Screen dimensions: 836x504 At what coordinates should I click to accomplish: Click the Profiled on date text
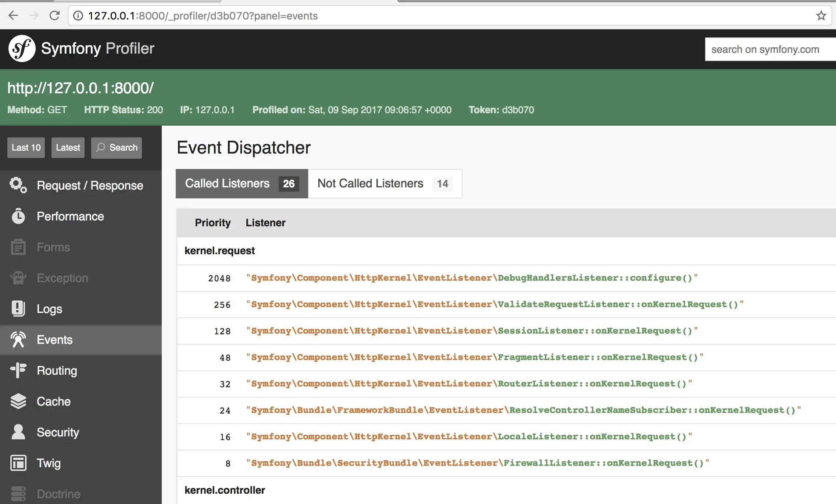tap(352, 110)
